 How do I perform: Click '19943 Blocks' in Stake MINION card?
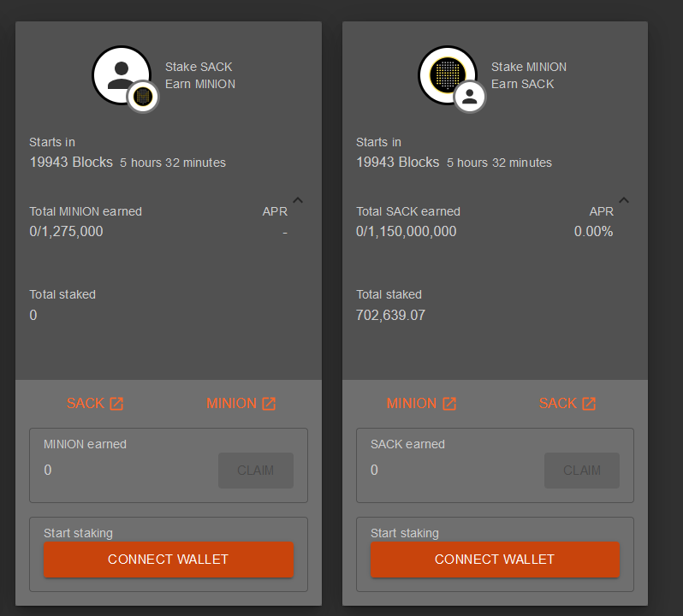398,162
